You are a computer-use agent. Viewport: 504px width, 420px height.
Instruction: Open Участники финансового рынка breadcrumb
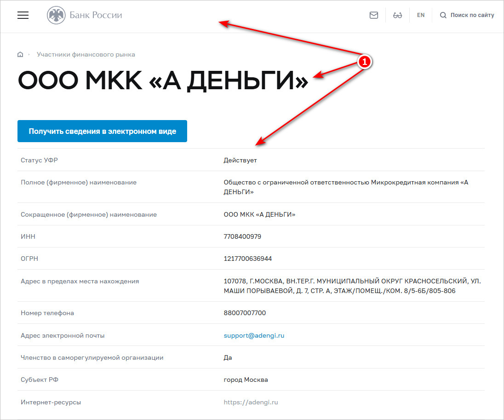[x=86, y=54]
